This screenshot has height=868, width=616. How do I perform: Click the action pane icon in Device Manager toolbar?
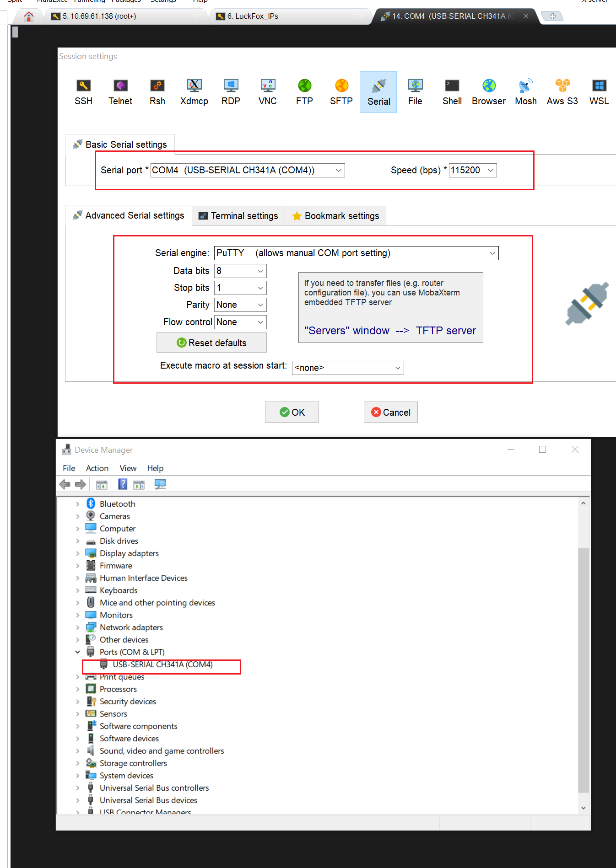(139, 484)
